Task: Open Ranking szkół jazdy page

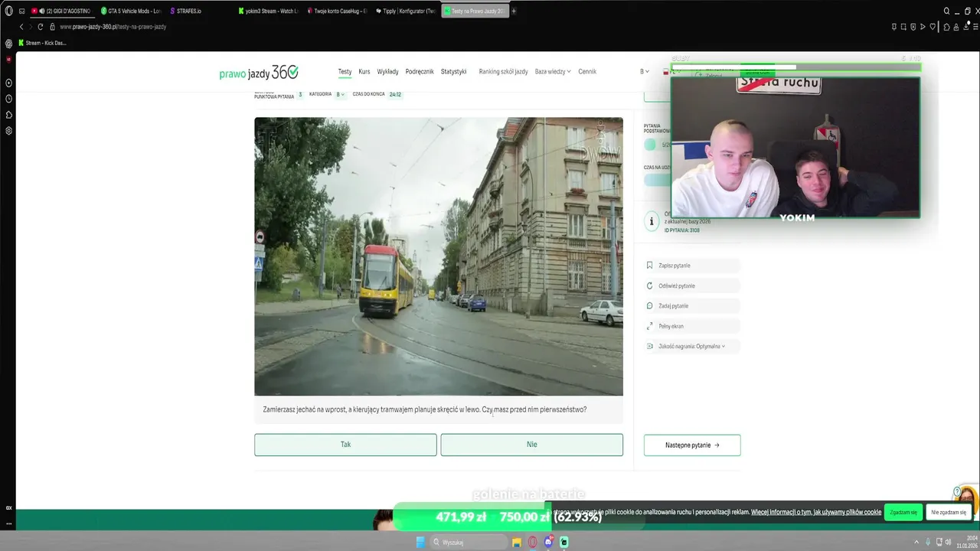Action: tap(503, 72)
